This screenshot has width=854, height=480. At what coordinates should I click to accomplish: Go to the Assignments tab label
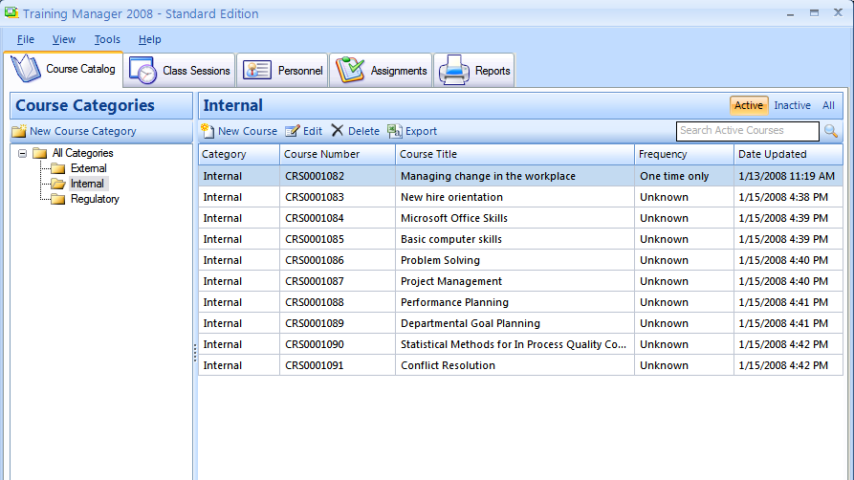tap(399, 71)
